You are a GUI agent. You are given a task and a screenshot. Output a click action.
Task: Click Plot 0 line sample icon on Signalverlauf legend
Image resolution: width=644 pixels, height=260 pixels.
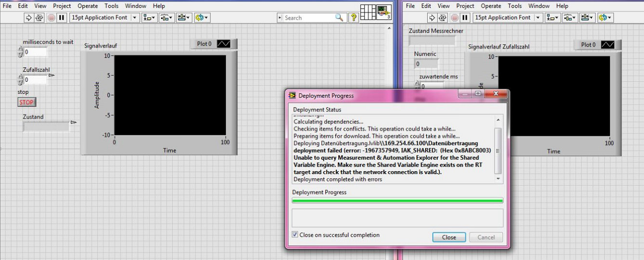tap(224, 44)
